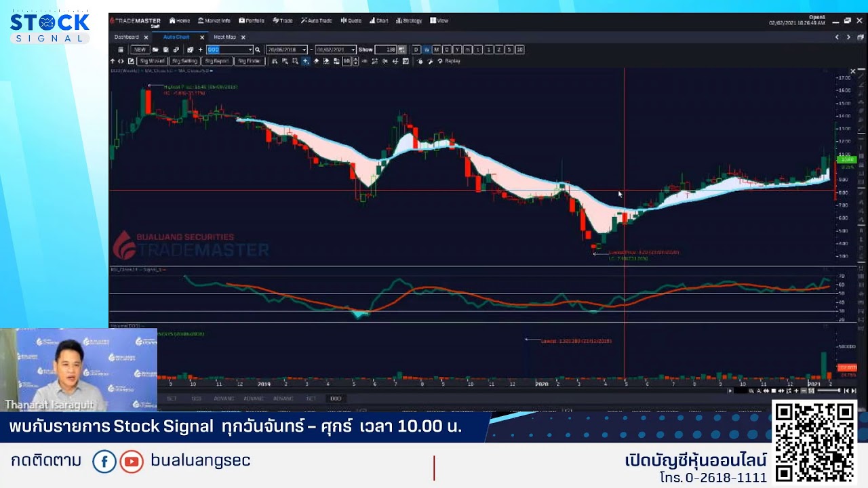Click the line thickness 10 box

point(346,61)
